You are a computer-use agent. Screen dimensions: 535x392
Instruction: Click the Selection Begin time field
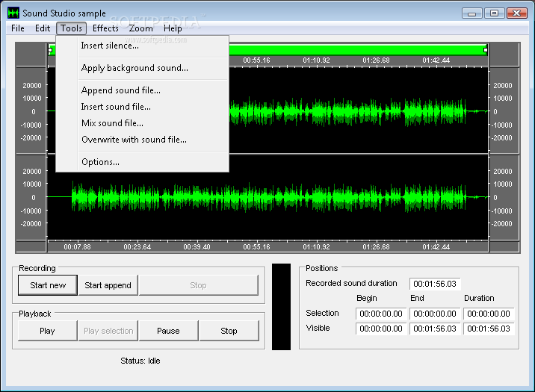pos(381,314)
